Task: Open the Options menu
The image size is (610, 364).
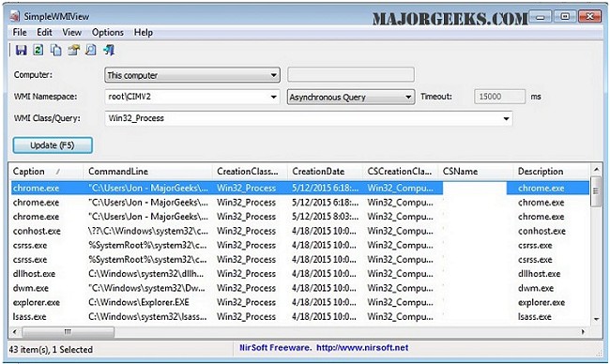Action: click(108, 32)
